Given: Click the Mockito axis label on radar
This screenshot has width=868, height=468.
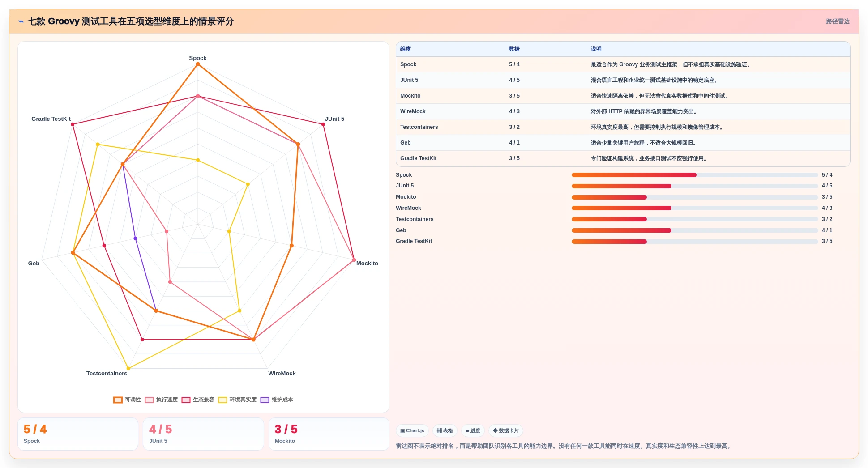Looking at the screenshot, I should (x=367, y=264).
